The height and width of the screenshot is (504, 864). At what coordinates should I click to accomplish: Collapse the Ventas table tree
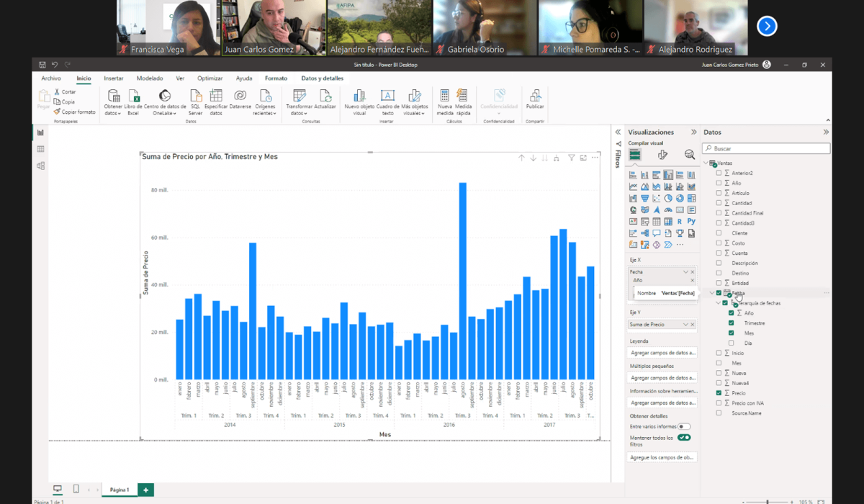click(x=706, y=163)
